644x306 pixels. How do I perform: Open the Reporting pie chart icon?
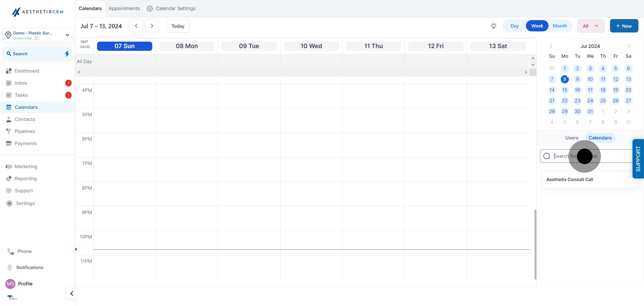[x=8, y=178]
